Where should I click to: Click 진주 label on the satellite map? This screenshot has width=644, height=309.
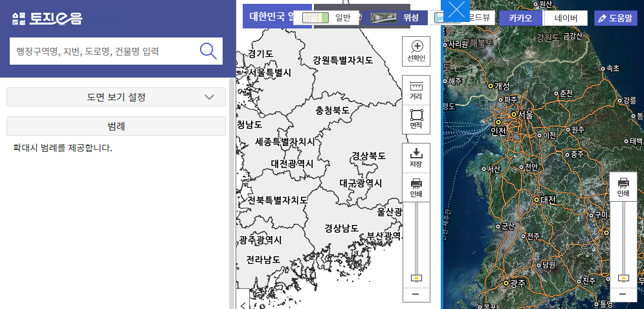589,281
